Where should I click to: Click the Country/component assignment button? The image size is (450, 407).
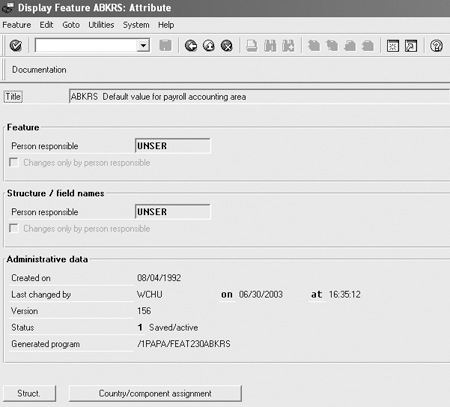pos(155,393)
